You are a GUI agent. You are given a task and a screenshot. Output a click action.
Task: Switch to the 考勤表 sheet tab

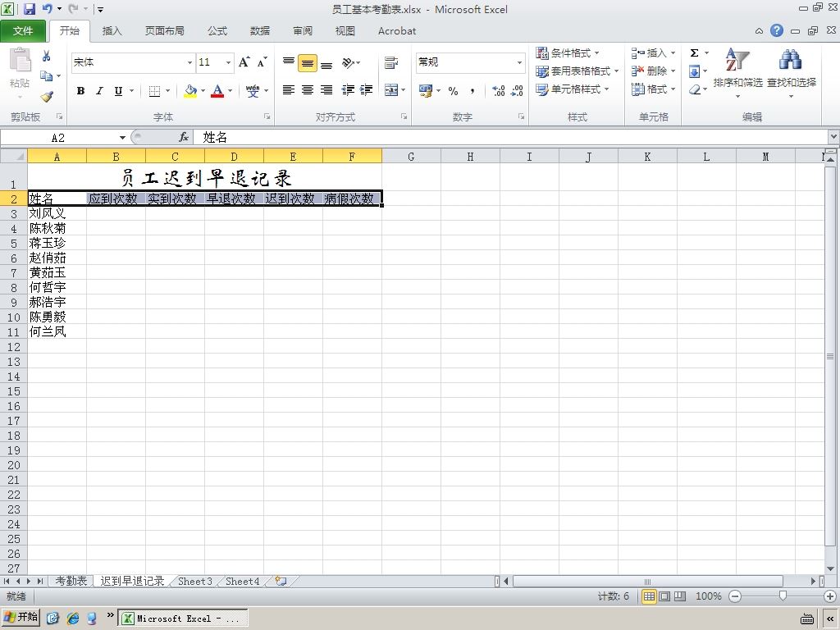(x=71, y=581)
